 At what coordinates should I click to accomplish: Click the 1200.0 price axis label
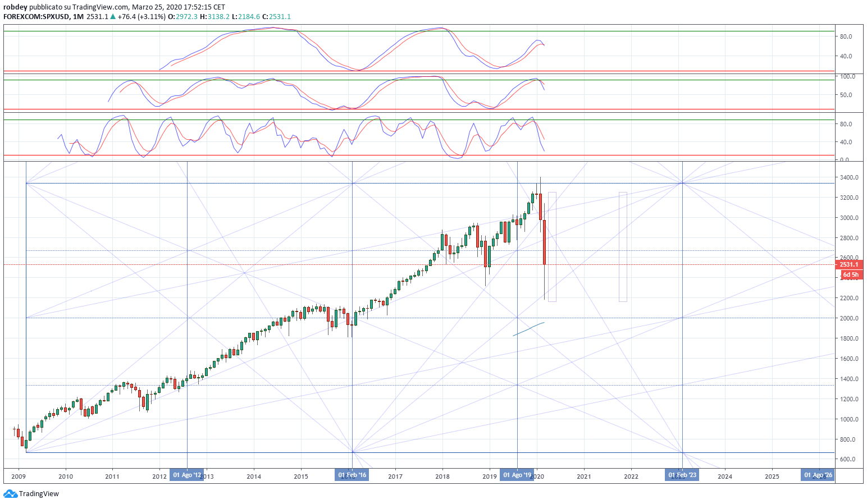pos(849,399)
